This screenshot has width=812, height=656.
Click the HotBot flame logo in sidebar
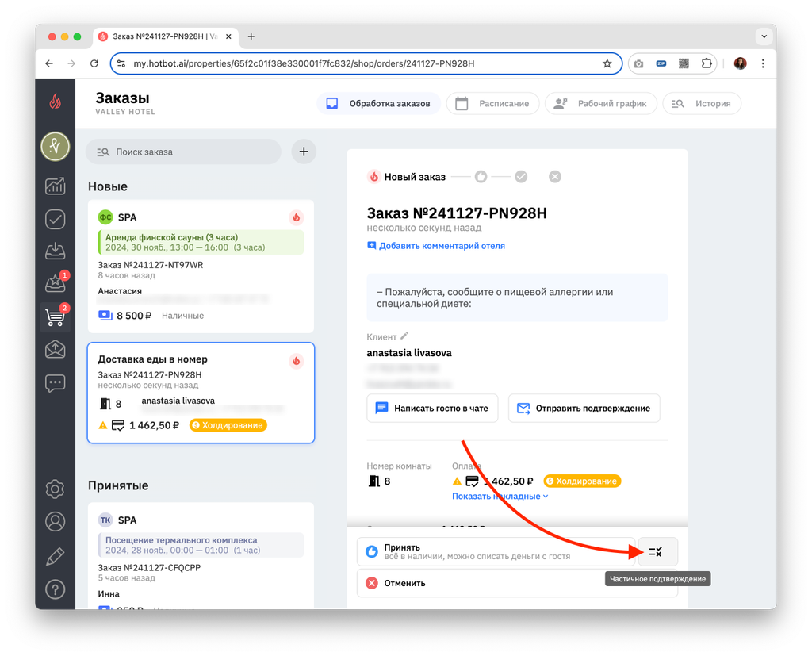click(55, 102)
